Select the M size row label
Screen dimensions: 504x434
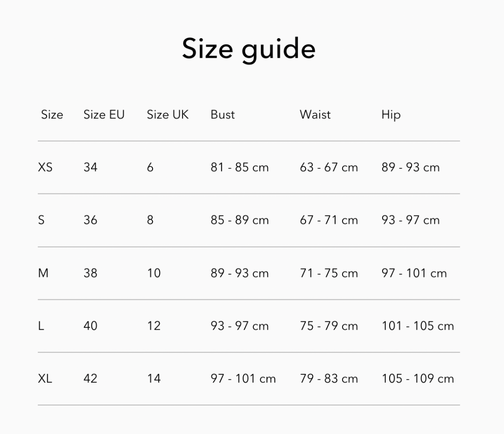click(x=43, y=273)
